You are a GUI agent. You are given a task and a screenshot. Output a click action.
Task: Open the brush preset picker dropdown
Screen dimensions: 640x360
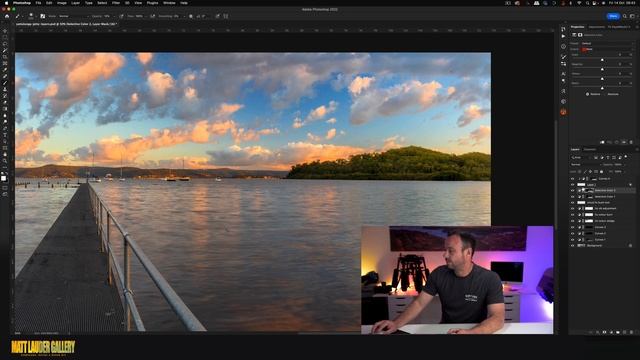[x=36, y=16]
